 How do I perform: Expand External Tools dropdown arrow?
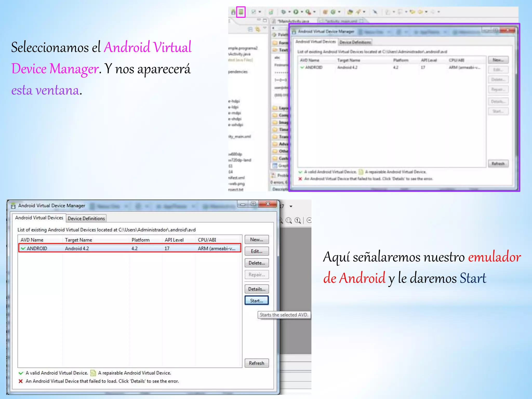coord(314,12)
